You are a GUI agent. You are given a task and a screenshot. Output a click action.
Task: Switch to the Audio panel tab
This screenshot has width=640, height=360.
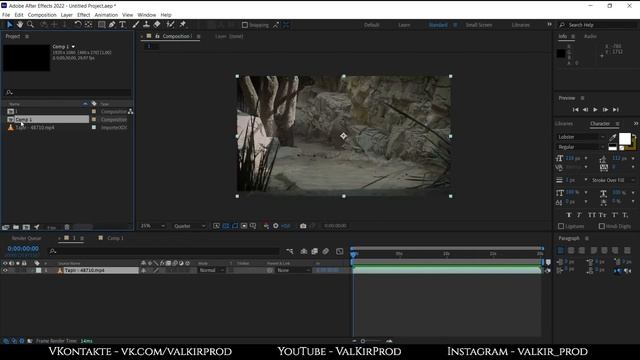tap(590, 36)
